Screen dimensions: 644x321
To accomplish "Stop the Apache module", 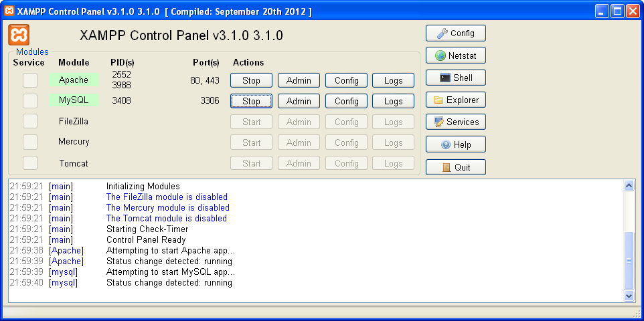I will pyautogui.click(x=251, y=80).
